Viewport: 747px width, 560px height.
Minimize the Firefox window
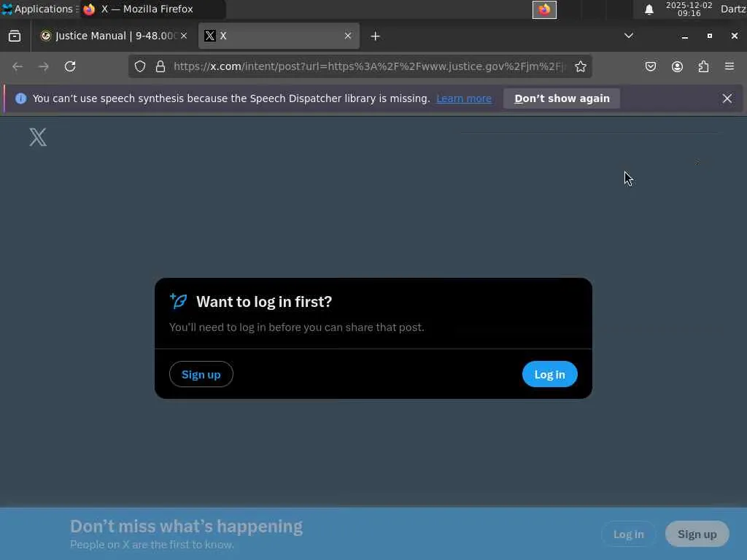pyautogui.click(x=684, y=36)
